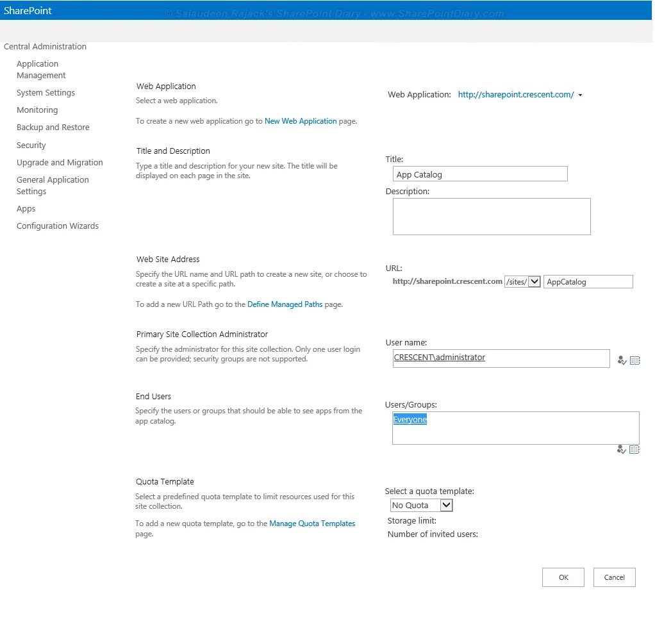Open the New Web Application page link
Screen dimensions: 655x644
tap(301, 121)
